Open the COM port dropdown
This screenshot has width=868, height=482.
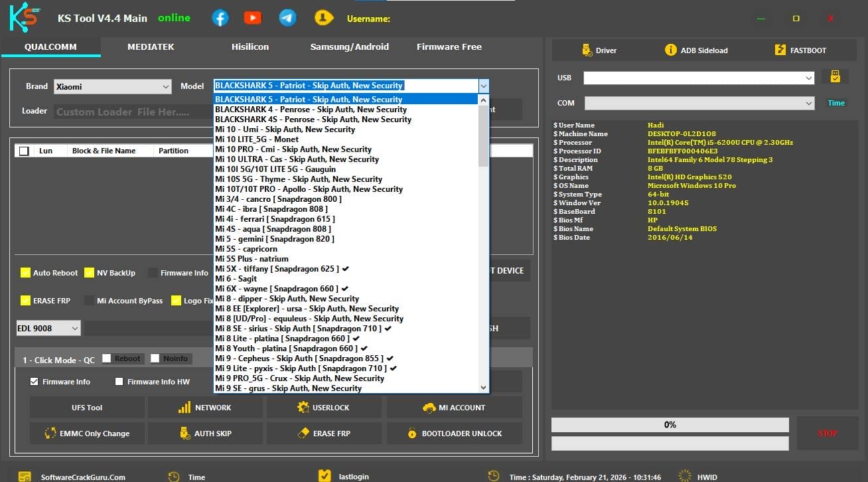coord(808,103)
